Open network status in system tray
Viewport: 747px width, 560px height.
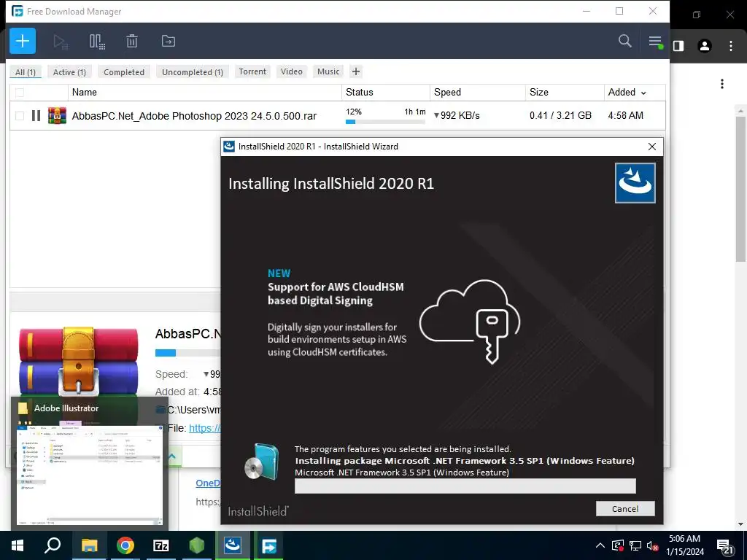[635, 545]
